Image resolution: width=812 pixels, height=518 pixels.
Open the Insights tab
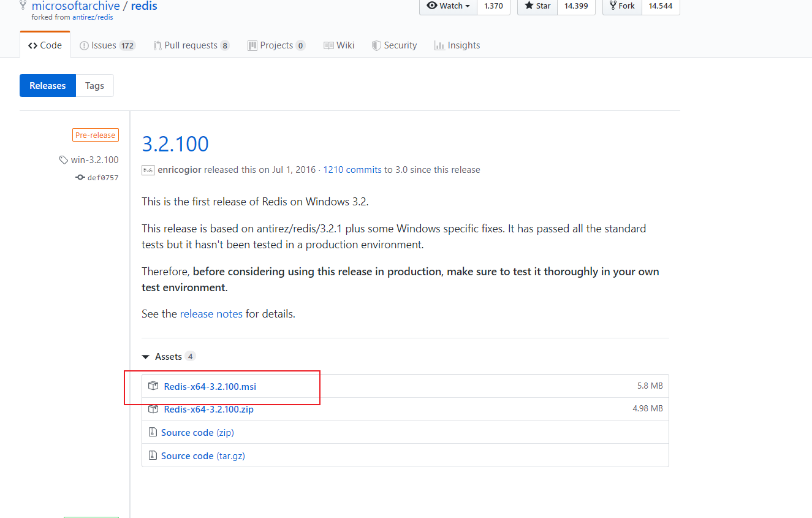point(457,45)
